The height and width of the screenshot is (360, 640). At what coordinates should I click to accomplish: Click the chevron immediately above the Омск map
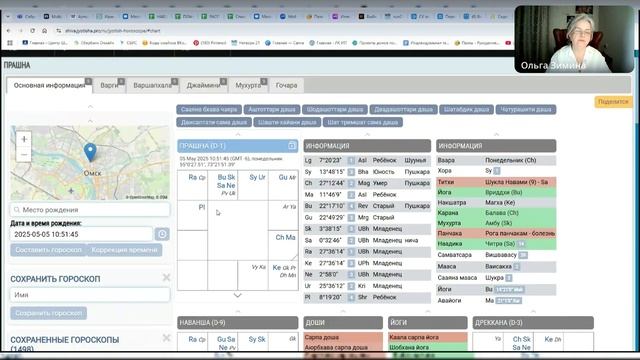coord(90,121)
